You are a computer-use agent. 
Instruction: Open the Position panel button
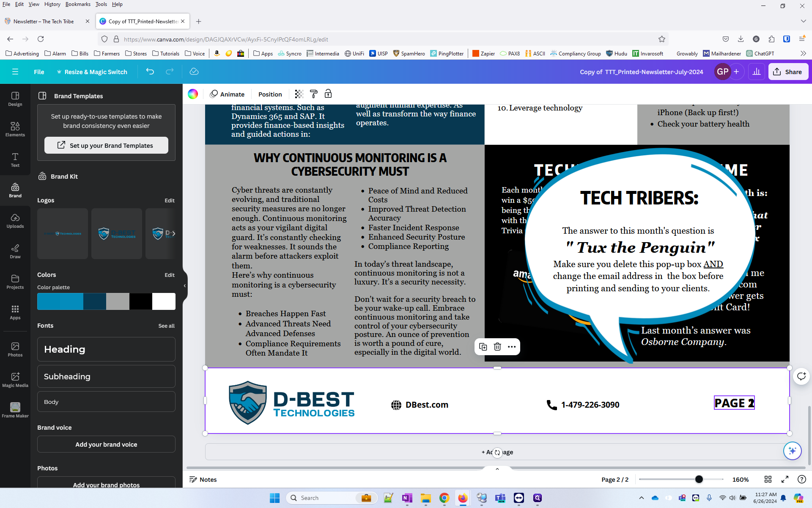(270, 94)
